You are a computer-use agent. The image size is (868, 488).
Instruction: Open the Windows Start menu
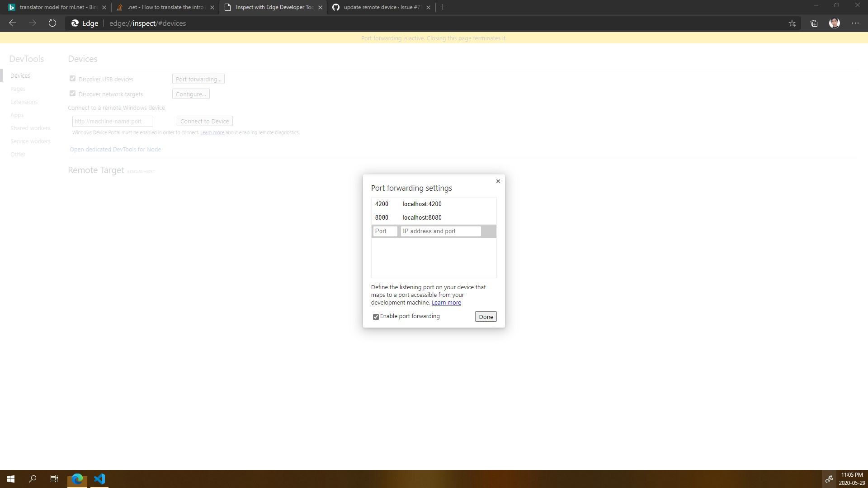click(x=10, y=479)
